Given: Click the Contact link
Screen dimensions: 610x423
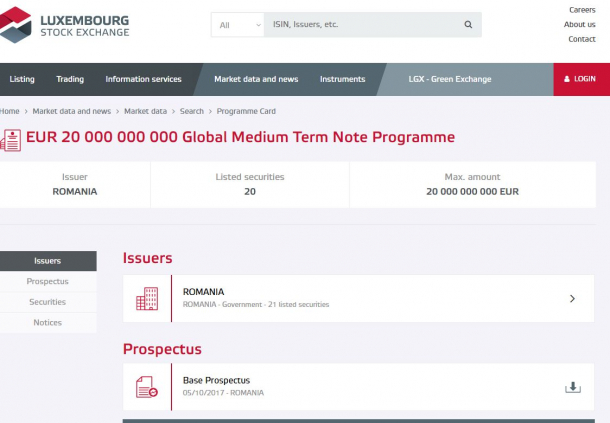Looking at the screenshot, I should click(x=582, y=39).
